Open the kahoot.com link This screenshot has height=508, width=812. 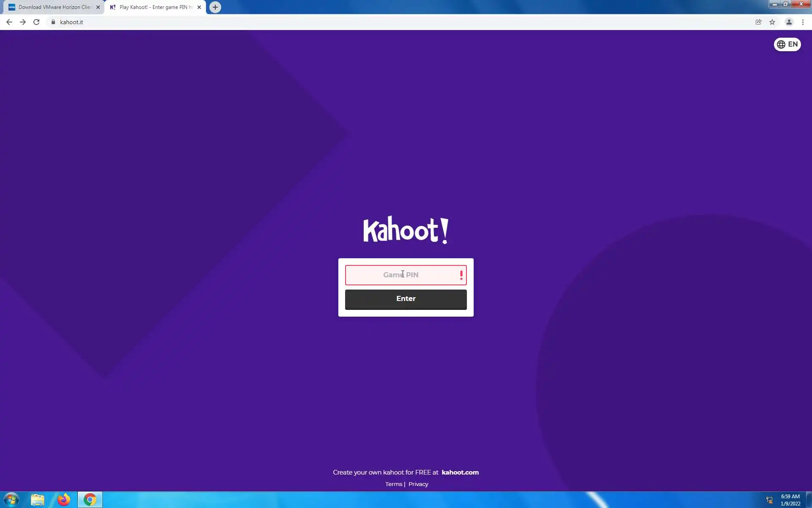click(x=460, y=472)
